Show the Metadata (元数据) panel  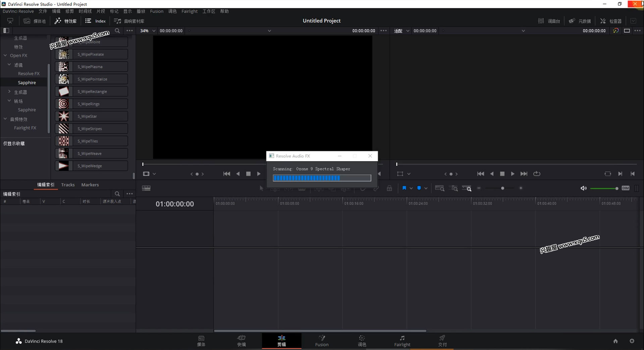580,21
